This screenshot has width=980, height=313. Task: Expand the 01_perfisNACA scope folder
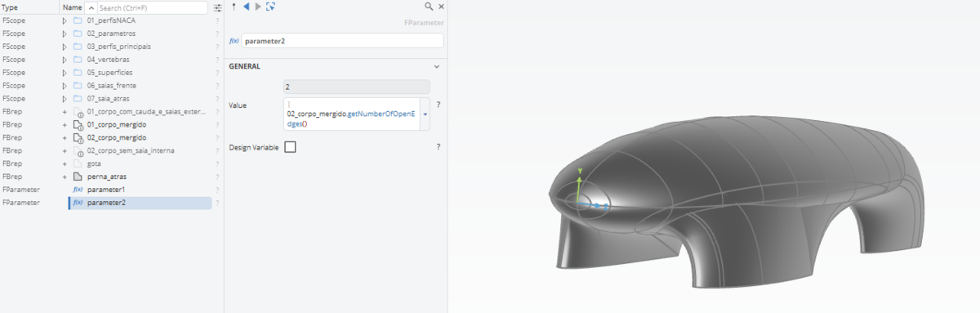65,20
